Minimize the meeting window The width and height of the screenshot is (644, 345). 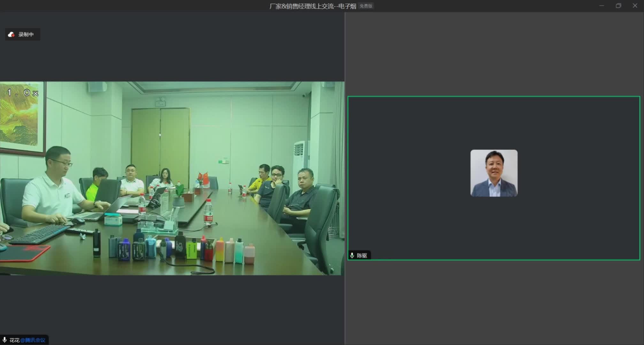(602, 6)
